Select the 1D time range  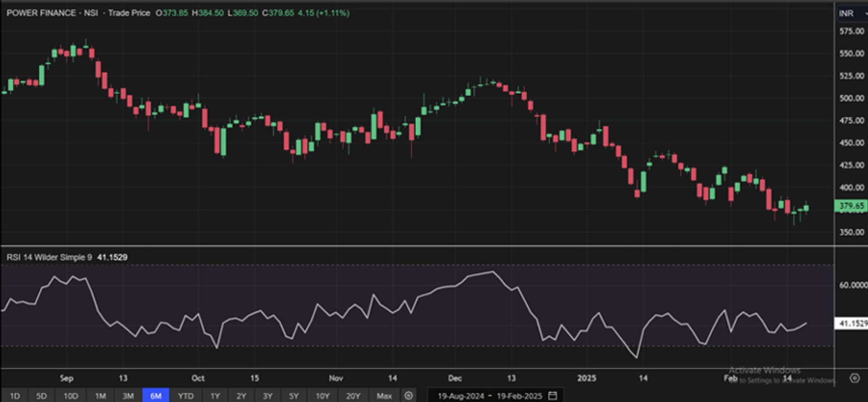click(15, 396)
